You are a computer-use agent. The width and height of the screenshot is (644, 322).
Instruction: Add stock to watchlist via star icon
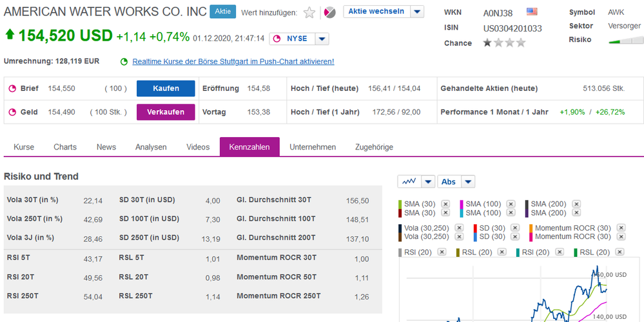(x=310, y=12)
